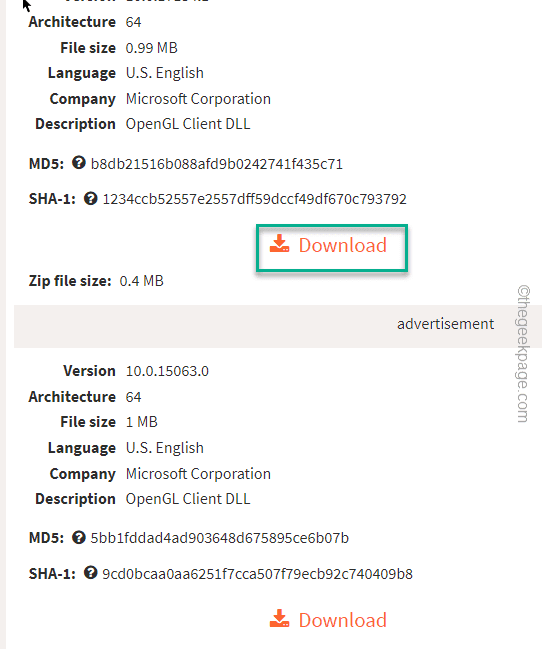The height and width of the screenshot is (649, 542).
Task: Click the first OpenGL Client DLL description
Action: pyautogui.click(x=188, y=124)
